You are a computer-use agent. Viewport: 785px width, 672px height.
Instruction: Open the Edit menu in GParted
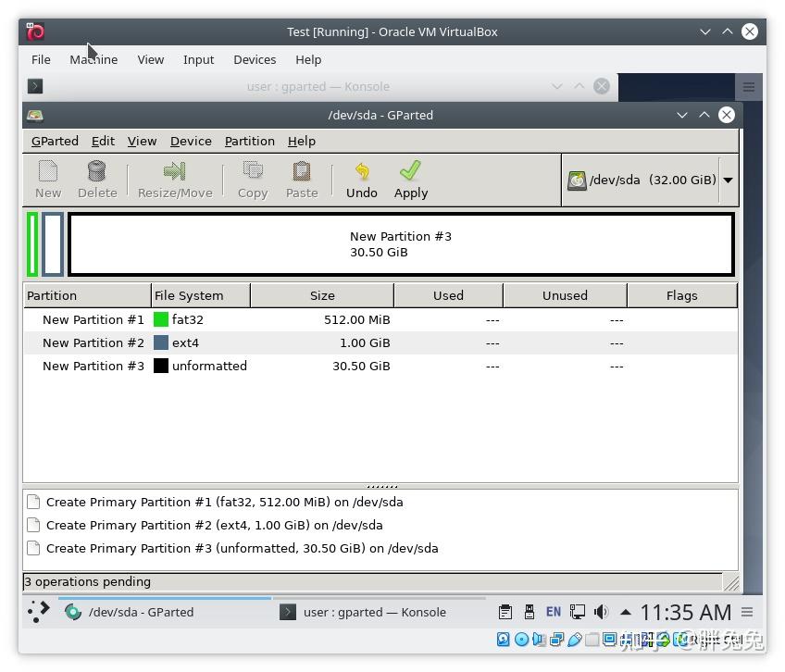click(103, 142)
